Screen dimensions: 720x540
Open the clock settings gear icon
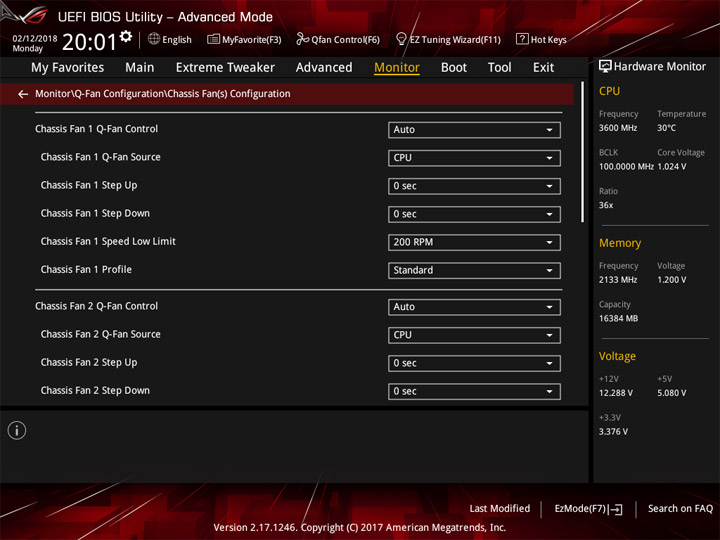[x=126, y=36]
